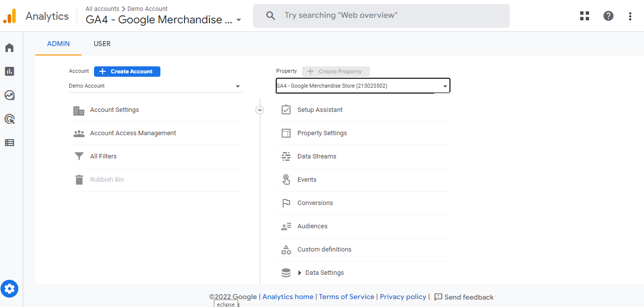Open Account Access Management
Image resolution: width=644 pixels, height=307 pixels.
tap(133, 133)
